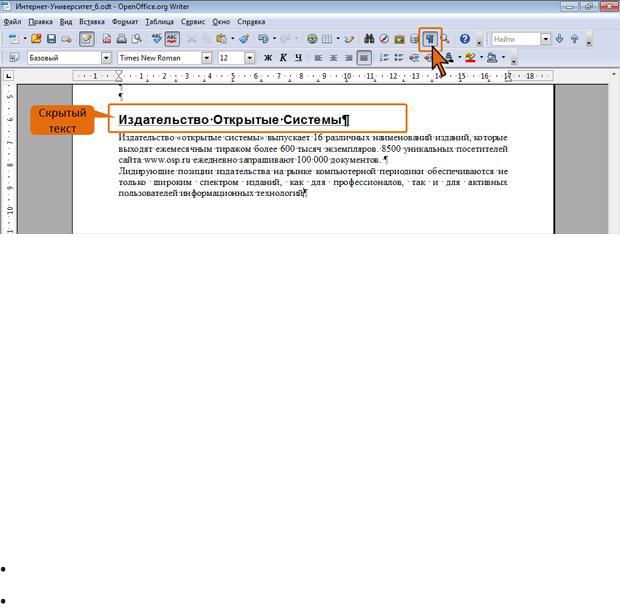Open the Файл menu
Screen dimensions: 620x608
[12, 22]
